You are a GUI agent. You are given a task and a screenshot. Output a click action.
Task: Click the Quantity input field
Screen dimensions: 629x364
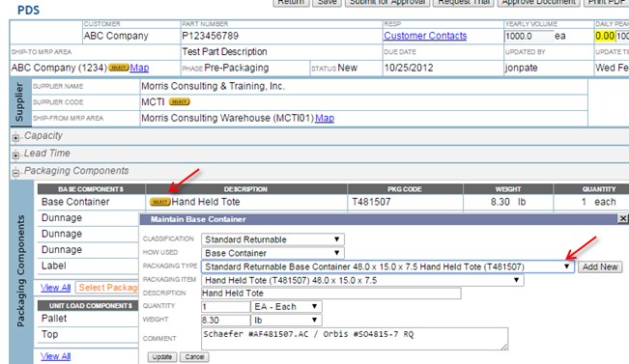pos(225,307)
